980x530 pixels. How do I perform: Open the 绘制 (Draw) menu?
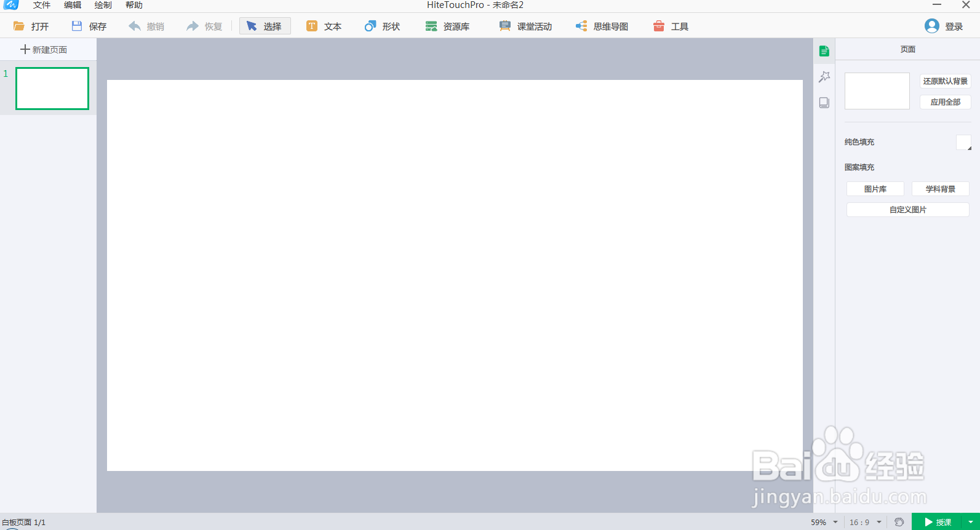pos(103,5)
